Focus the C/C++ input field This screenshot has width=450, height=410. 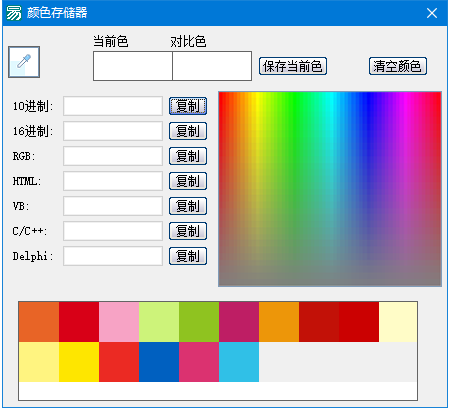(x=113, y=231)
